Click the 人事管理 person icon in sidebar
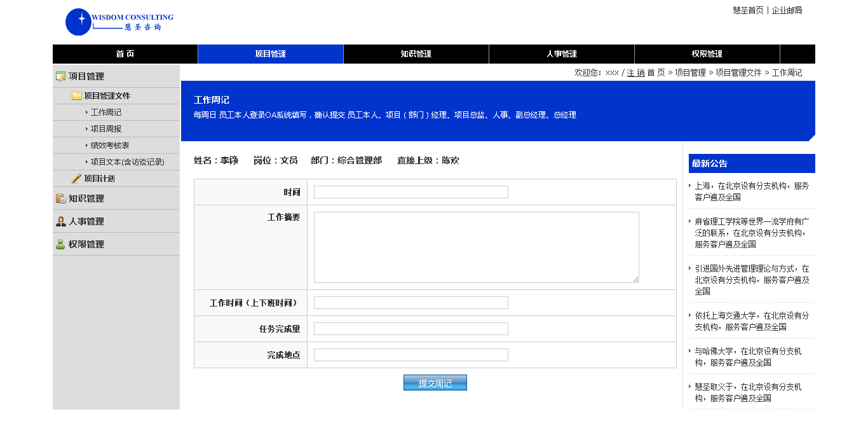 [61, 221]
